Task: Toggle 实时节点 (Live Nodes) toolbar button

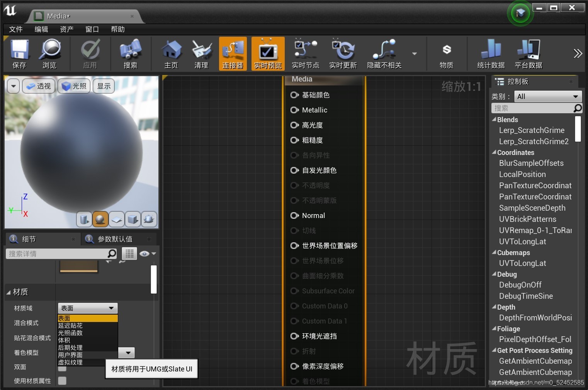Action: 305,54
